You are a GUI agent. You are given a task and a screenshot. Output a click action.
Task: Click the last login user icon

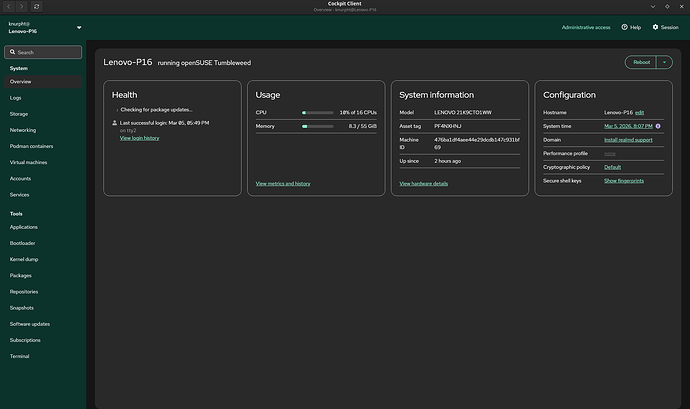point(114,123)
